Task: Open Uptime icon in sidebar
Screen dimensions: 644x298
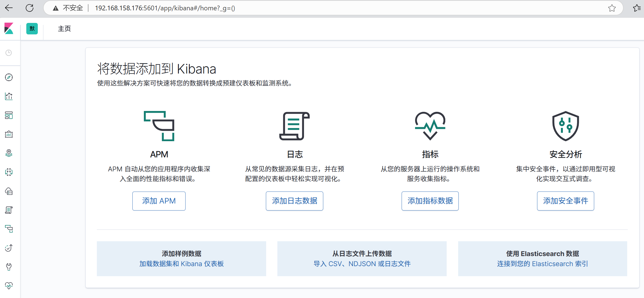Action: (9, 248)
